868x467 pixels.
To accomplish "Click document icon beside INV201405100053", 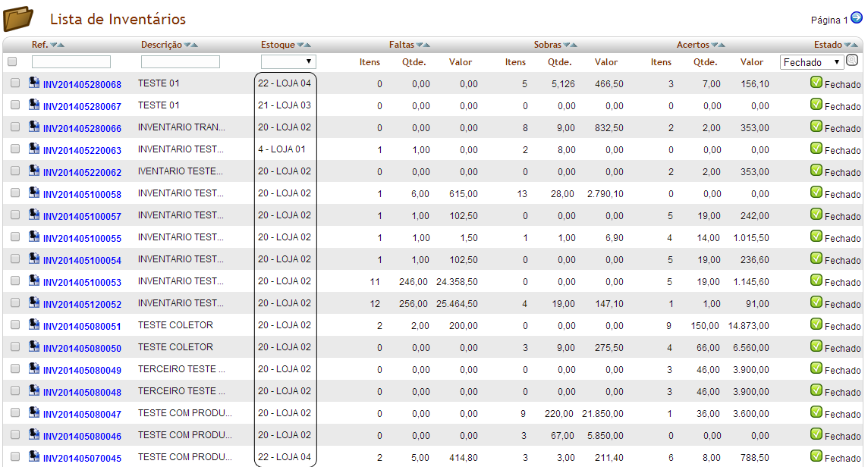I will pos(34,281).
